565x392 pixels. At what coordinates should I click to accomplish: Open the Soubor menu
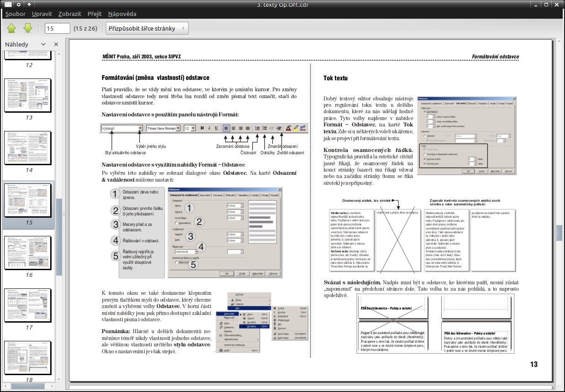pyautogui.click(x=15, y=14)
